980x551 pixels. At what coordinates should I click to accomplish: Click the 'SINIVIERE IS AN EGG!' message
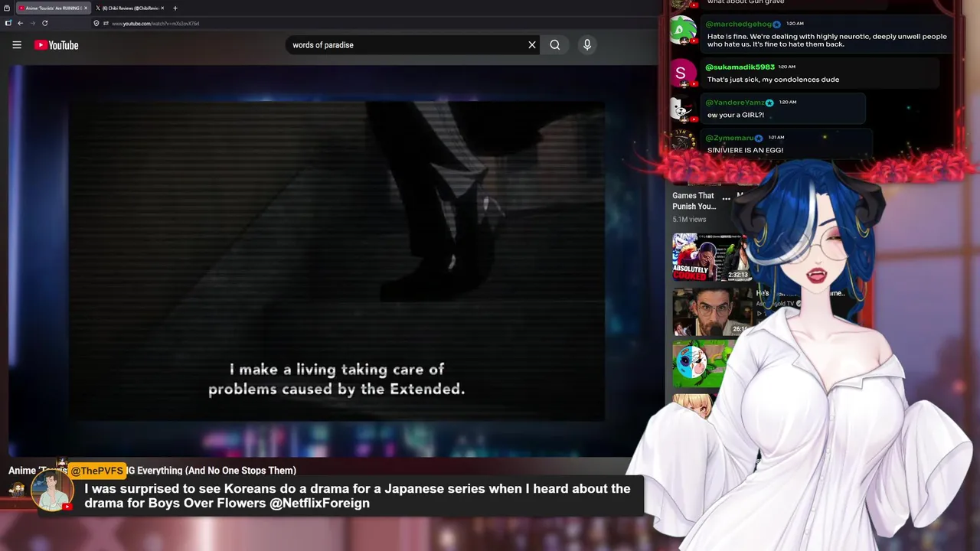click(x=745, y=150)
